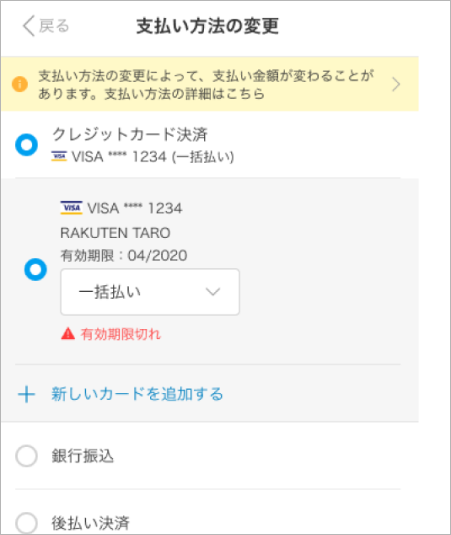
Task: Click the back chevron arrow icon
Action: click(x=29, y=26)
